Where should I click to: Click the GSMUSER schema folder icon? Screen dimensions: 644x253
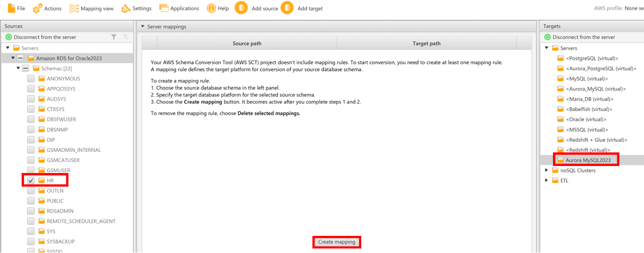click(42, 171)
